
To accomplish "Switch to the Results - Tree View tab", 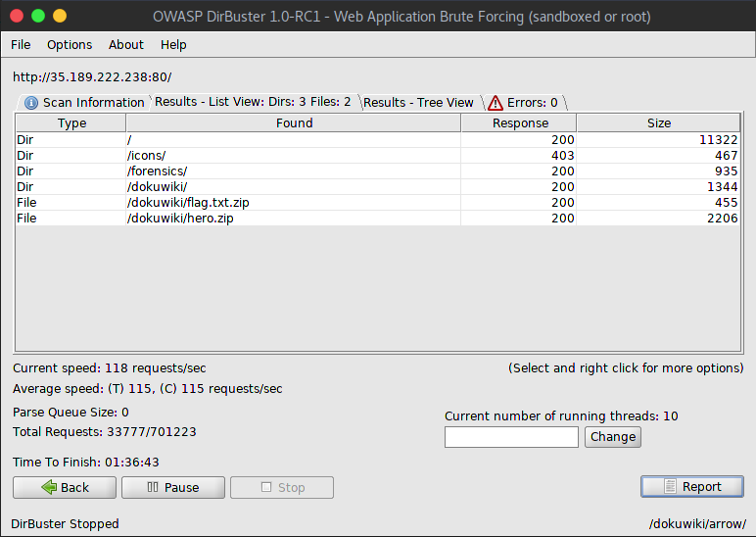I will click(x=418, y=102).
